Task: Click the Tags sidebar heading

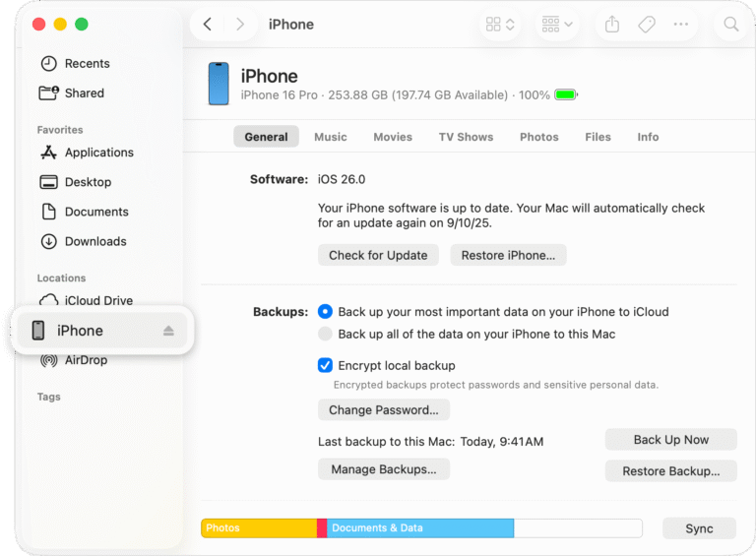Action: [x=48, y=397]
